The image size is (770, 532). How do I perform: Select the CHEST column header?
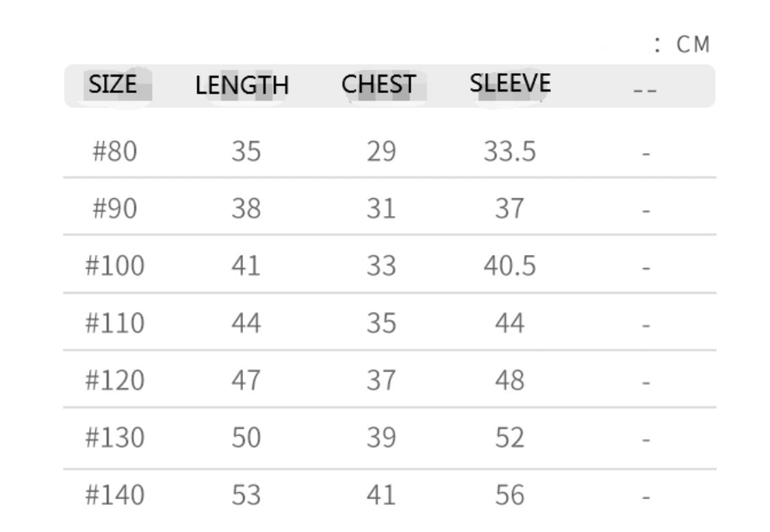tap(378, 84)
